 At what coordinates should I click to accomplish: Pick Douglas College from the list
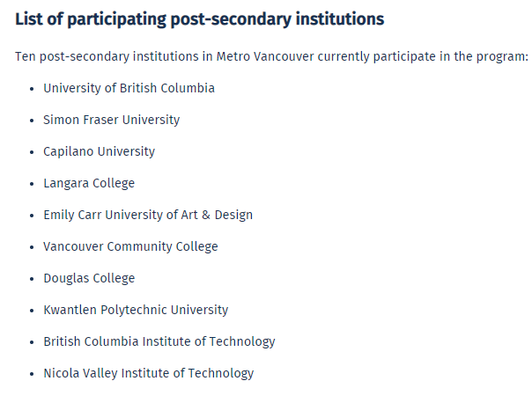[89, 278]
